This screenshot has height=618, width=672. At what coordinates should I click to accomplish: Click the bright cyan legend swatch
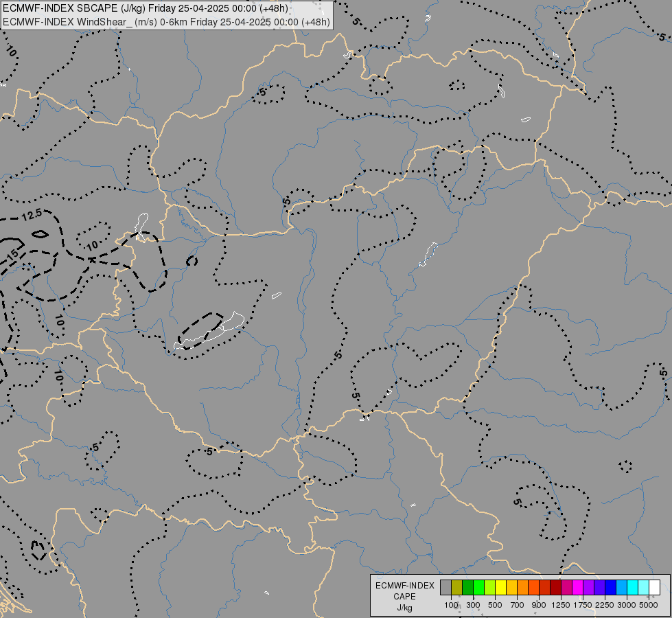click(632, 587)
